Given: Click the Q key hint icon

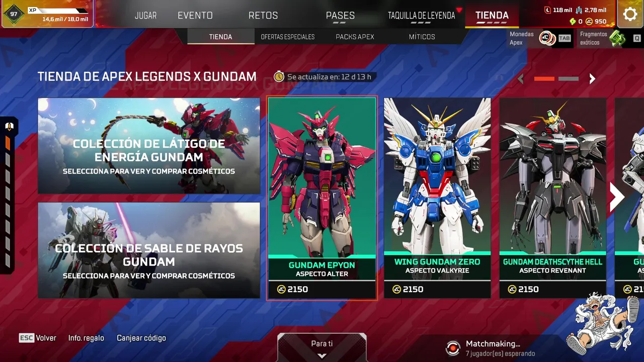Looking at the screenshot, I should click(x=636, y=38).
